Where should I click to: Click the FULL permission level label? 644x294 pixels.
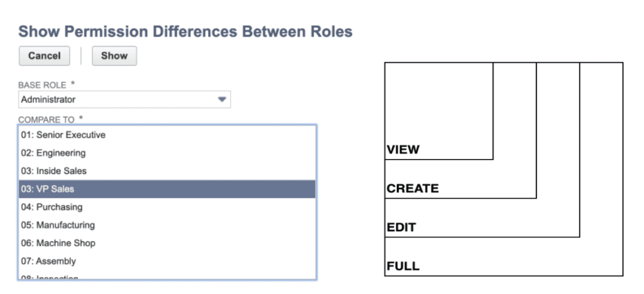(403, 266)
